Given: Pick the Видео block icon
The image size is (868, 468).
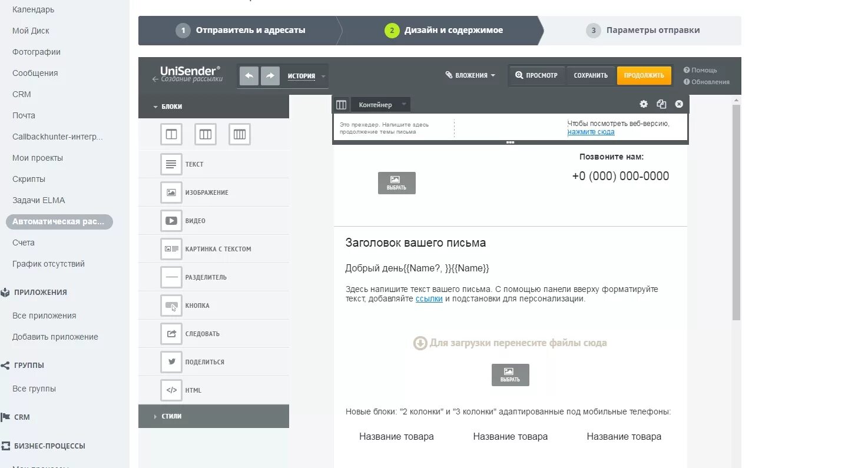Looking at the screenshot, I should (171, 221).
